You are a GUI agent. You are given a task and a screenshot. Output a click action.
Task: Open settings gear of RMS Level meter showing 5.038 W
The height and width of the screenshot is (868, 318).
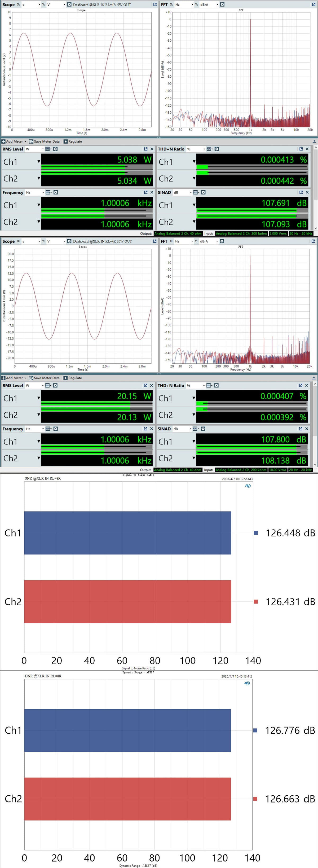[55, 149]
